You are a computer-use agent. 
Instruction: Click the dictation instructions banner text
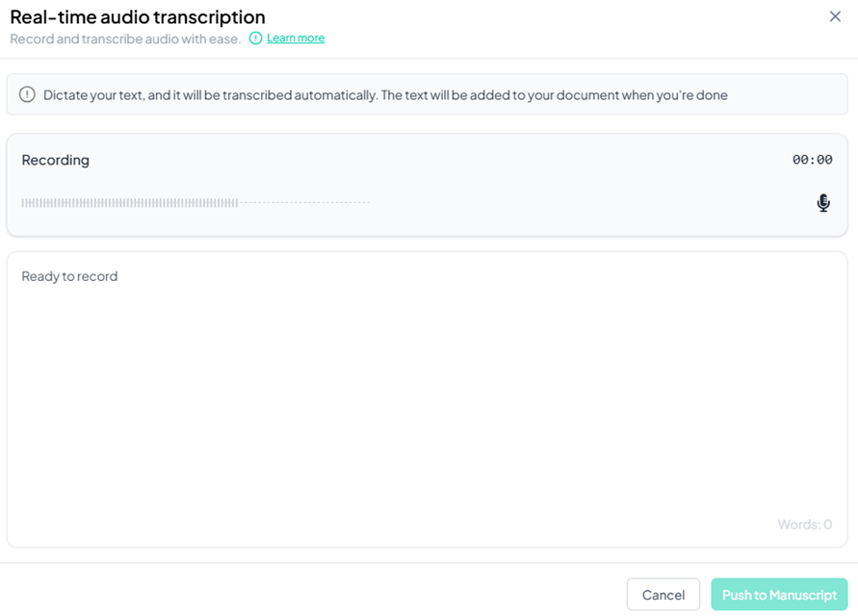(385, 95)
